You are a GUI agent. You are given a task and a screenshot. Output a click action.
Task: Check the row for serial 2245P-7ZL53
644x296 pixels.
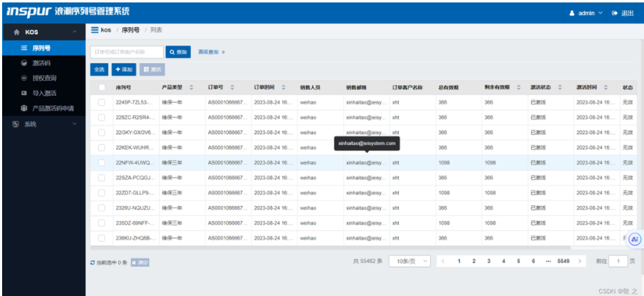click(101, 102)
